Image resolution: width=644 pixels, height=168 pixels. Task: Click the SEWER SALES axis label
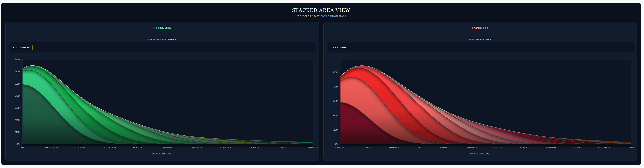point(110,147)
